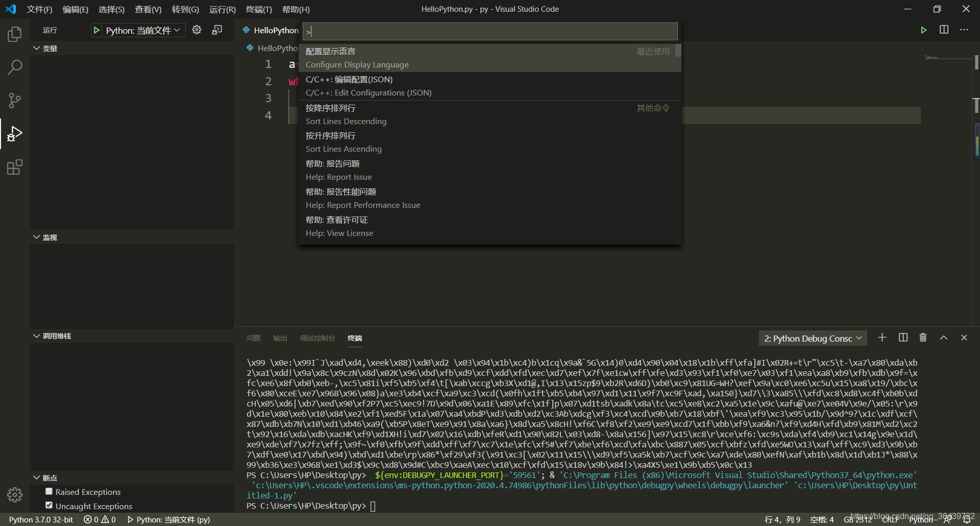Choose C/C++: Edit Configurations (JSON) command
This screenshot has width=980, height=526.
click(489, 86)
